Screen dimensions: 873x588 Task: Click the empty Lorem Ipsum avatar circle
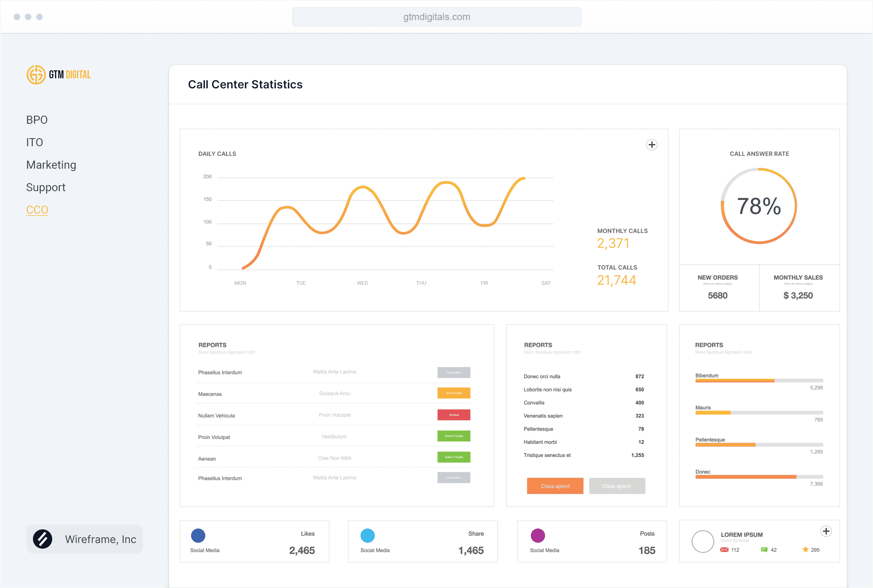[x=702, y=541]
